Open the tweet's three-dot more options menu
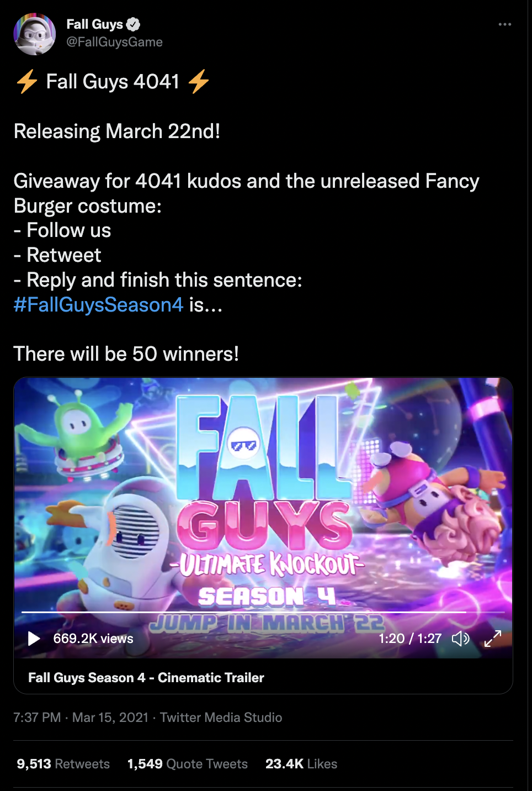The width and height of the screenshot is (532, 791). coord(504,24)
